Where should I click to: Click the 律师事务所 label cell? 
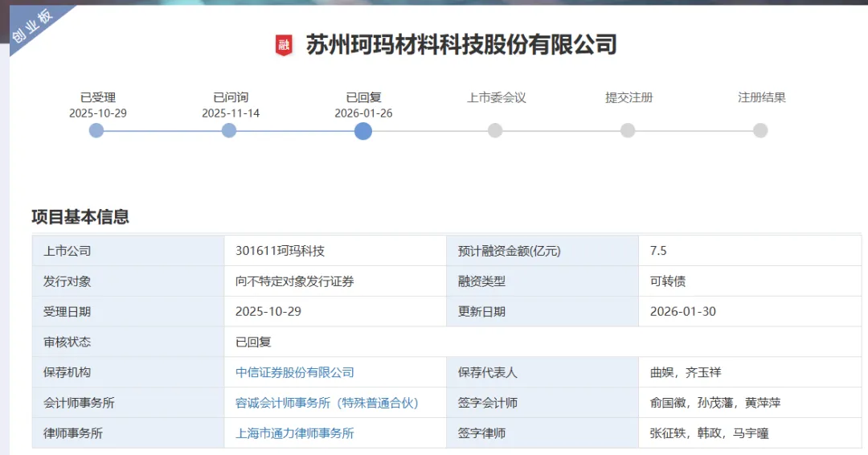(x=128, y=433)
